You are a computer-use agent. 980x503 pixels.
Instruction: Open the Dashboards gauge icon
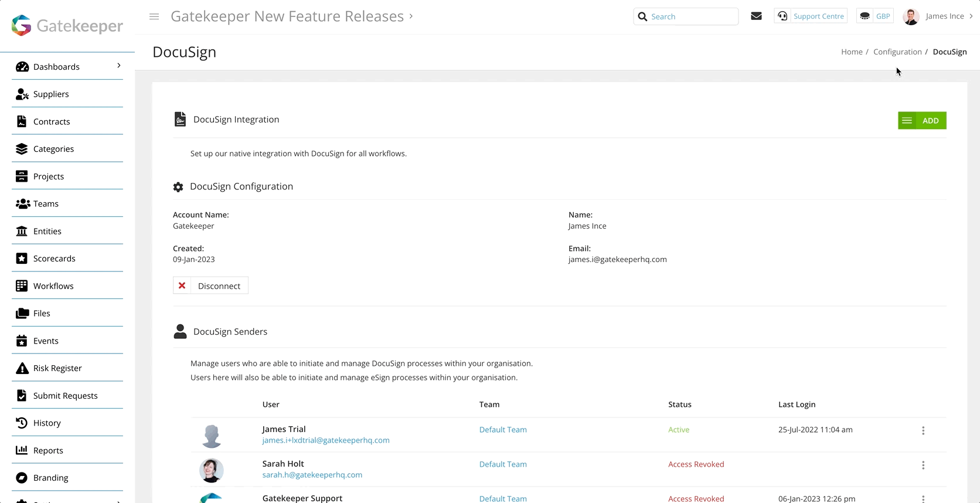(x=22, y=67)
